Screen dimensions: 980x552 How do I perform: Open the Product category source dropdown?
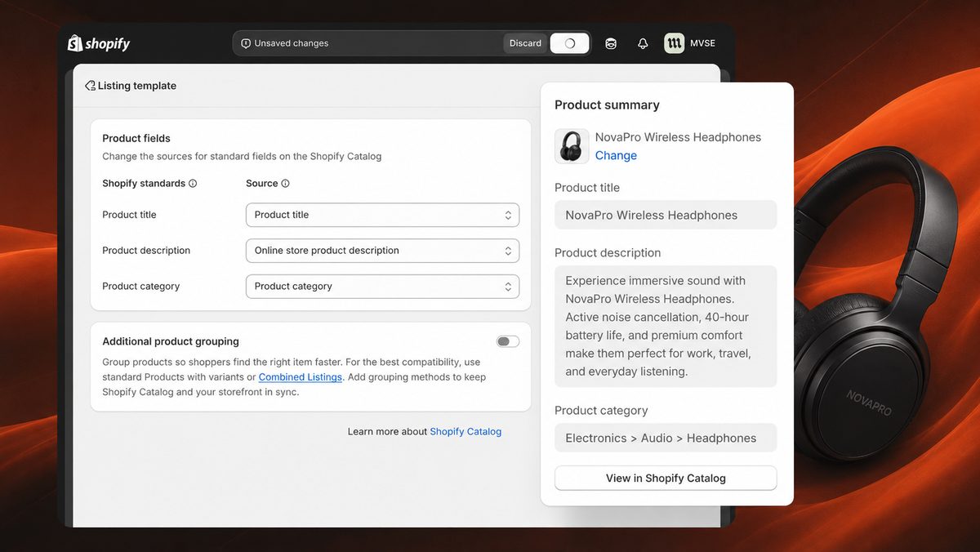click(x=382, y=287)
